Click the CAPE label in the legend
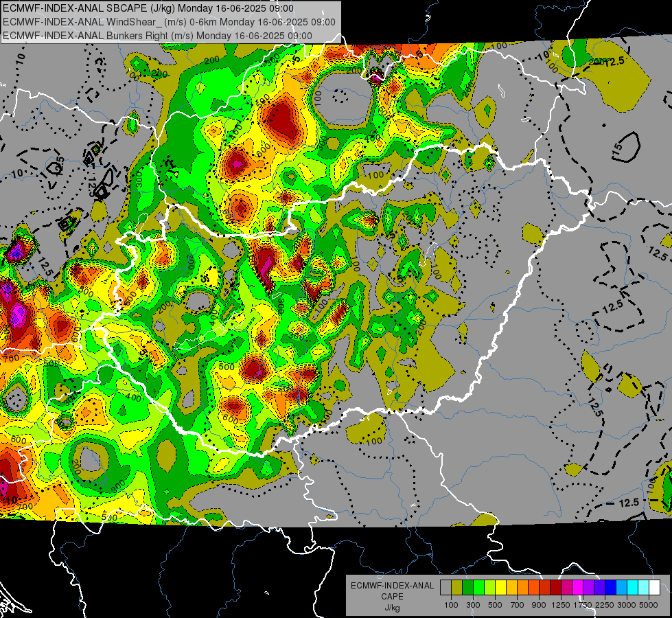 [x=392, y=596]
